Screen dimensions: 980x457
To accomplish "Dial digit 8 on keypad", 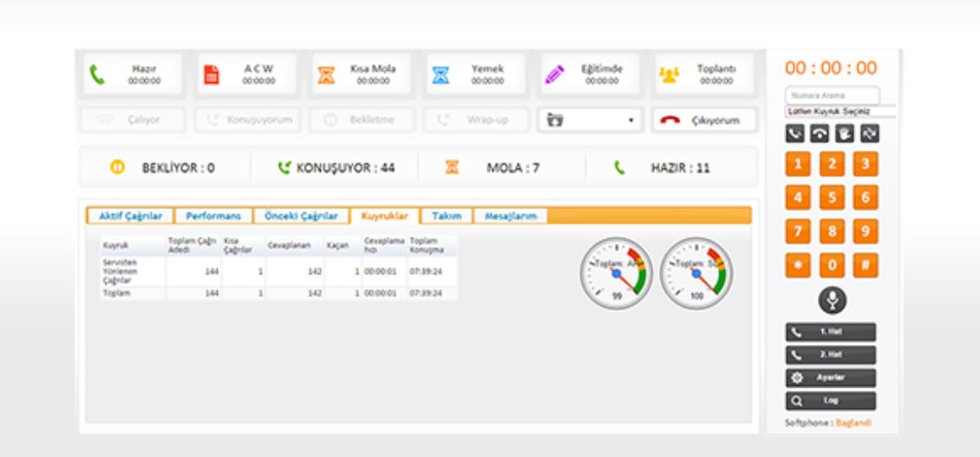I will pos(832,232).
